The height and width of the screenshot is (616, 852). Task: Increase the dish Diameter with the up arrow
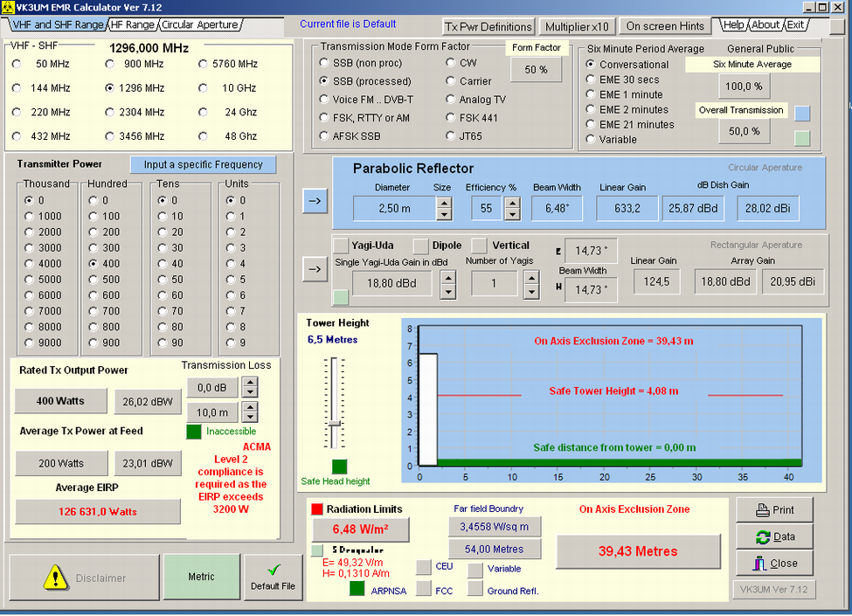444,203
